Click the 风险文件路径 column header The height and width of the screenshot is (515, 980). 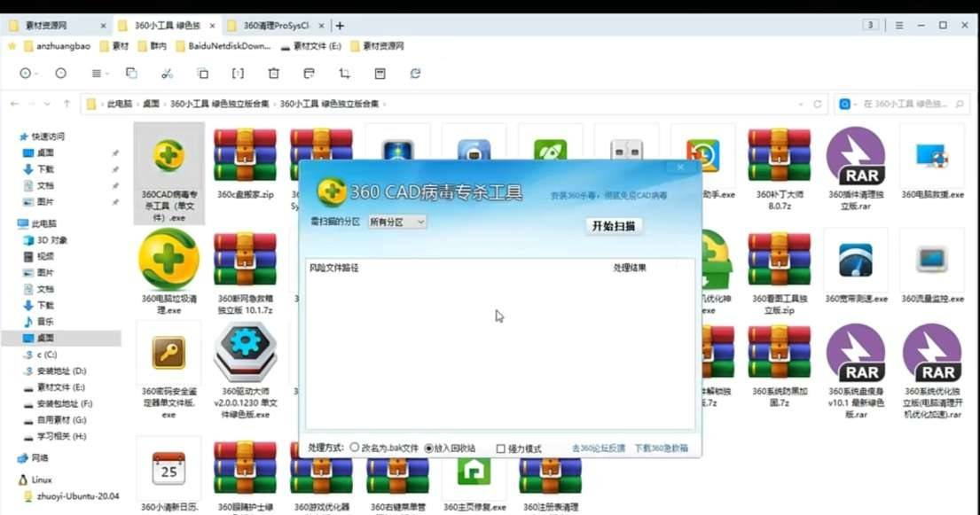334,268
